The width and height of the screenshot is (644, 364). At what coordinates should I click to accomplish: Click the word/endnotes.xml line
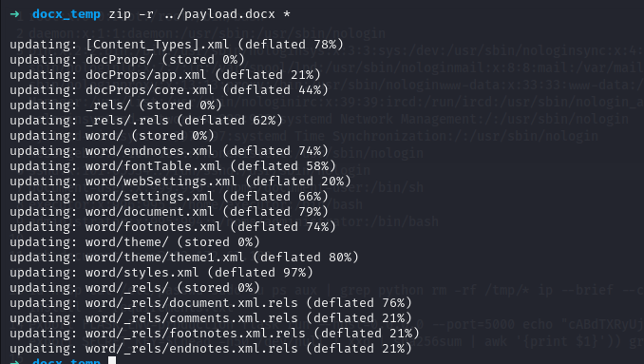click(x=169, y=151)
